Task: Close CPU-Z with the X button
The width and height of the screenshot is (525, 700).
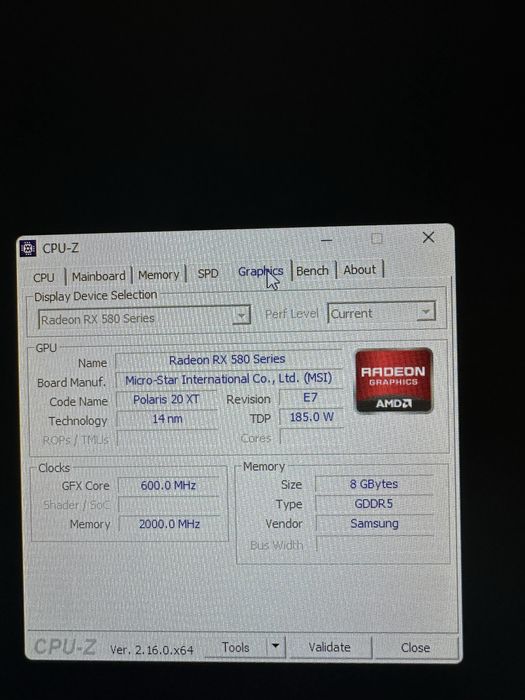Action: pyautogui.click(x=429, y=238)
